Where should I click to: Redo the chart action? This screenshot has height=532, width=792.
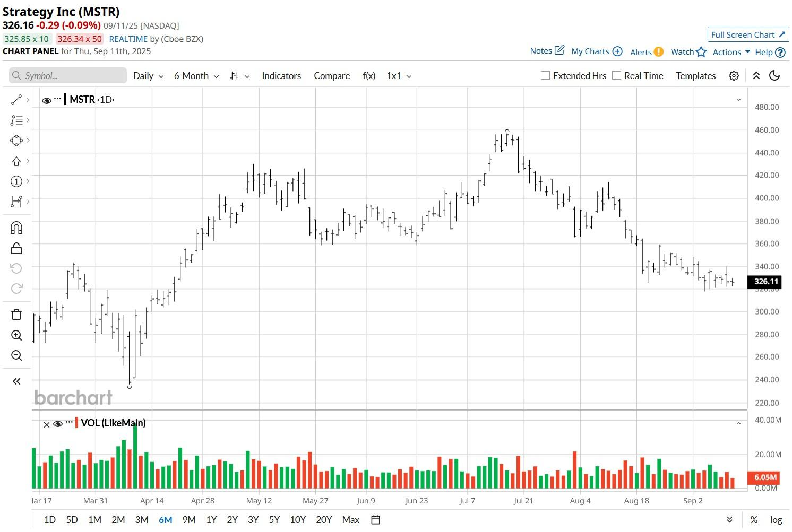pos(16,289)
